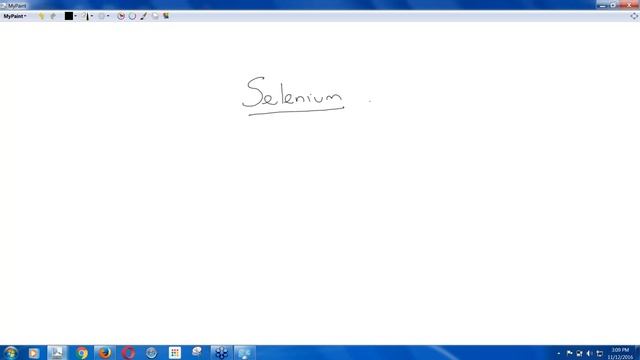The height and width of the screenshot is (360, 640).
Task: Click the black current color swatch
Action: click(69, 16)
